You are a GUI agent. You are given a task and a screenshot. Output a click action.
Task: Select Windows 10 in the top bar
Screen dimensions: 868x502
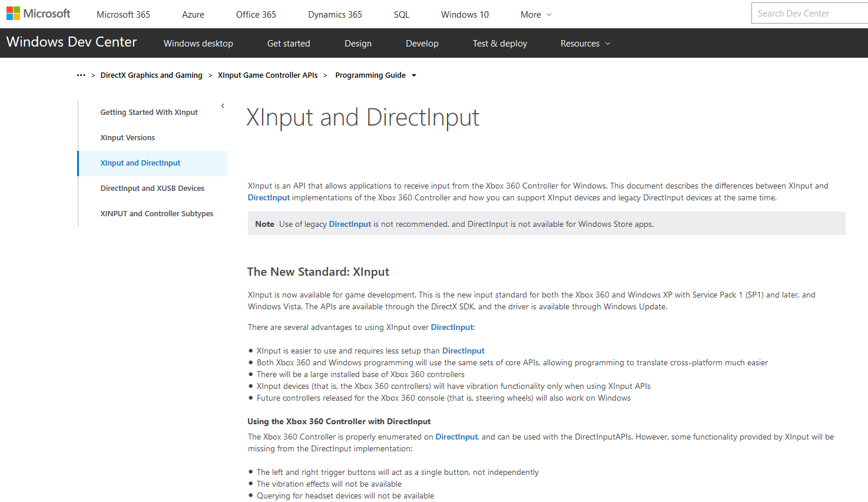click(x=465, y=15)
